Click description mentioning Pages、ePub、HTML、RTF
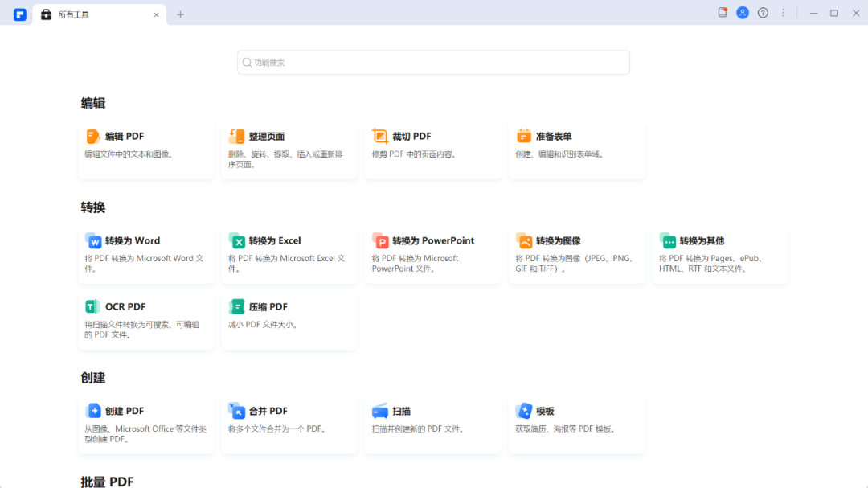Image resolution: width=868 pixels, height=488 pixels. coord(712,263)
